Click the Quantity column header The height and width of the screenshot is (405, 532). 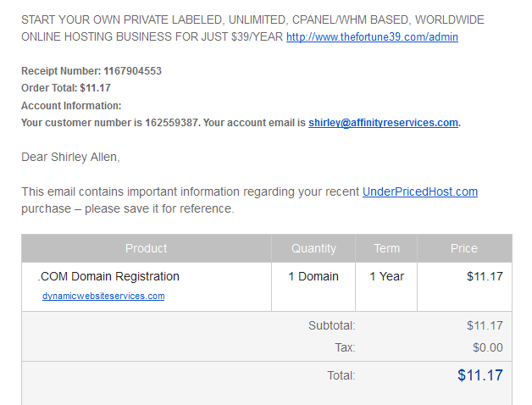click(313, 248)
